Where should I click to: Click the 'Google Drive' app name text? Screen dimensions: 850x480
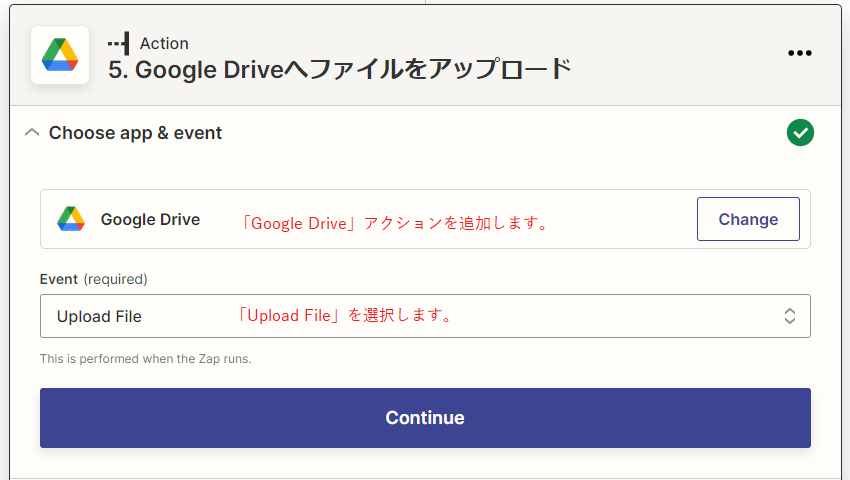[150, 219]
